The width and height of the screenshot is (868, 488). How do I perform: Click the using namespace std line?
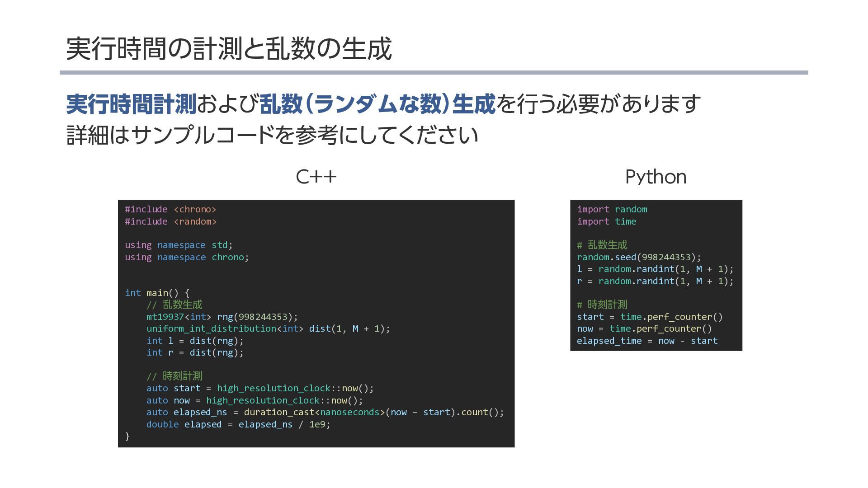click(179, 245)
